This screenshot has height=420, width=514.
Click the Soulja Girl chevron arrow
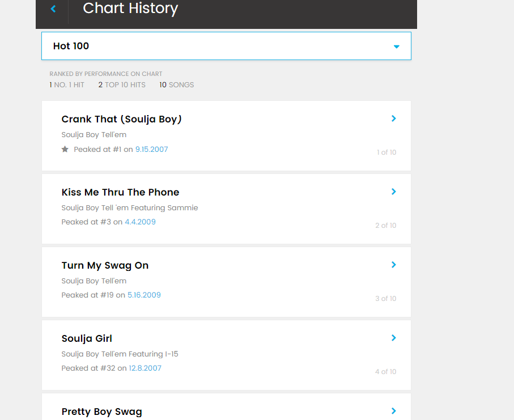coord(394,338)
